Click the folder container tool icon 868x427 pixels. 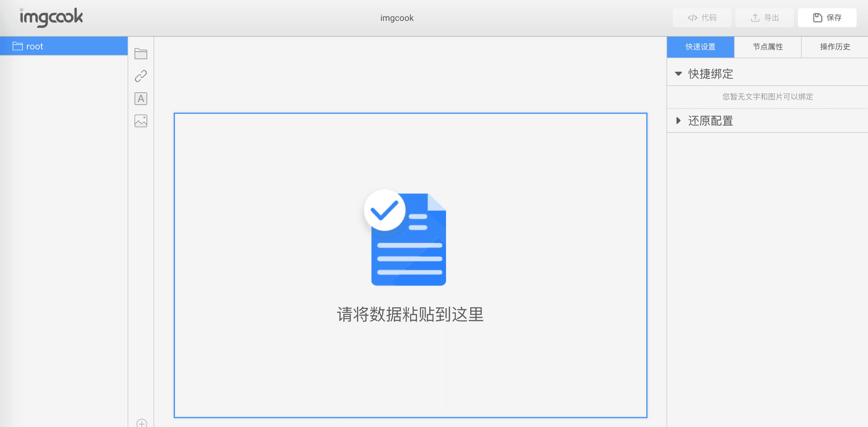click(141, 54)
